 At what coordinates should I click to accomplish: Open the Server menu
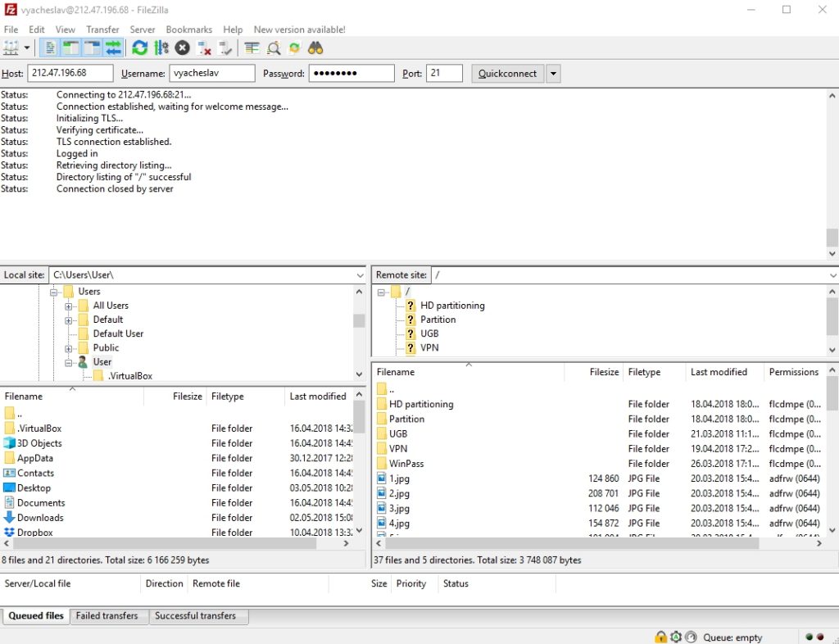click(143, 29)
